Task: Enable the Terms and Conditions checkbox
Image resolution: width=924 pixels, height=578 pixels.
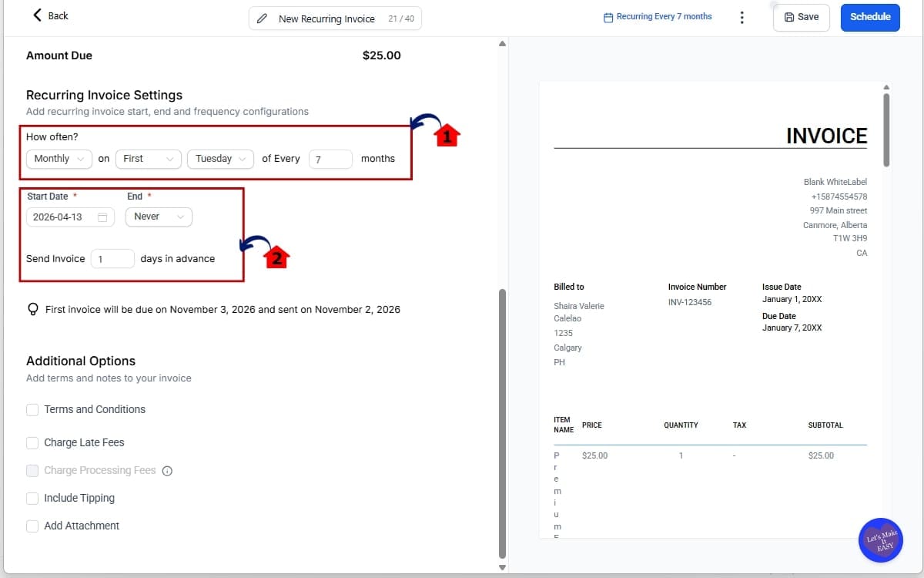Action: tap(32, 409)
